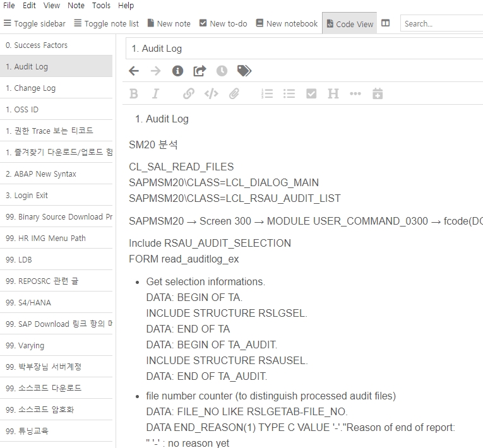Click the New notebook button
483x448 pixels.
click(287, 23)
